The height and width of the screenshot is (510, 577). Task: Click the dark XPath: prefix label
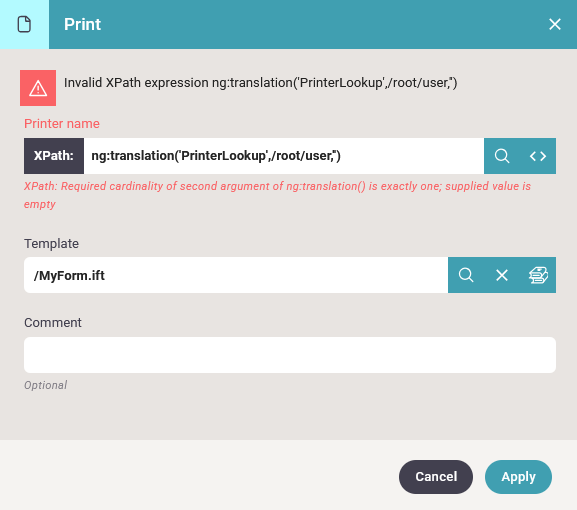(54, 156)
